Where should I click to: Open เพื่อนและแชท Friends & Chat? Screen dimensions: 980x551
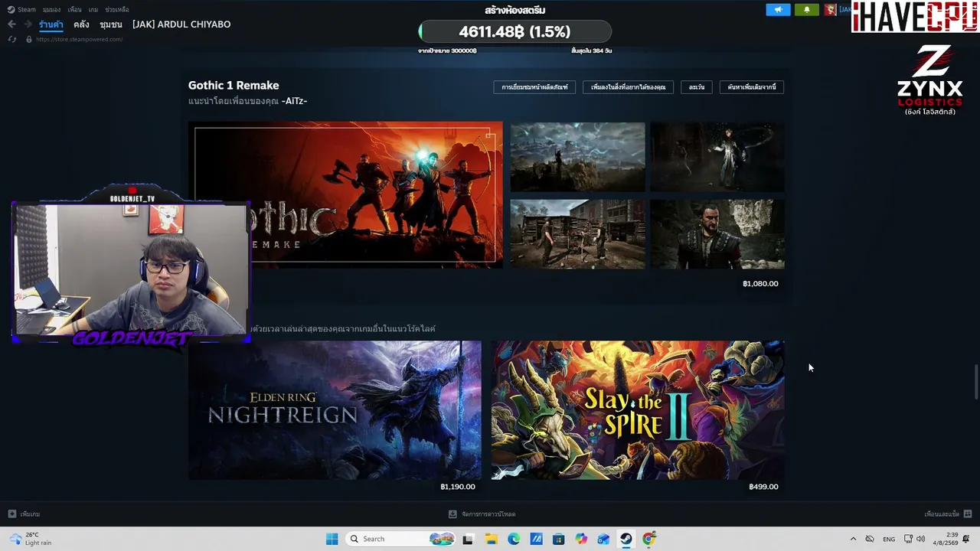(x=948, y=514)
